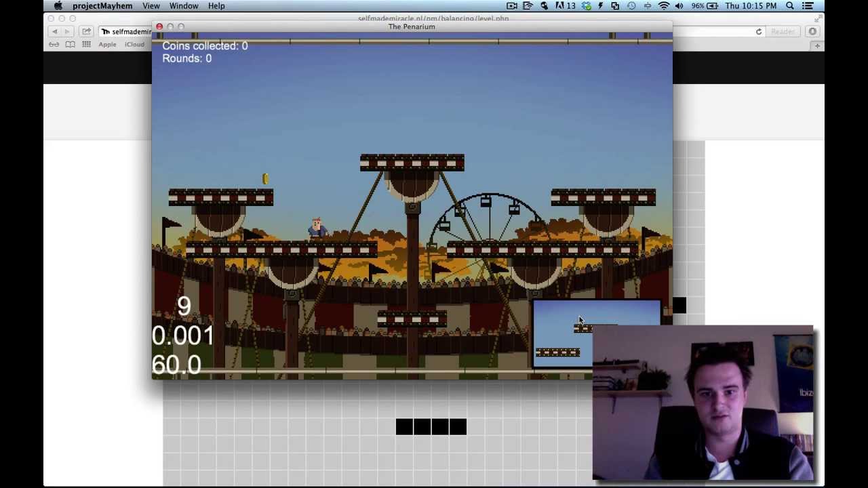Open the volume control in menu bar
868x488 pixels.
(x=679, y=6)
